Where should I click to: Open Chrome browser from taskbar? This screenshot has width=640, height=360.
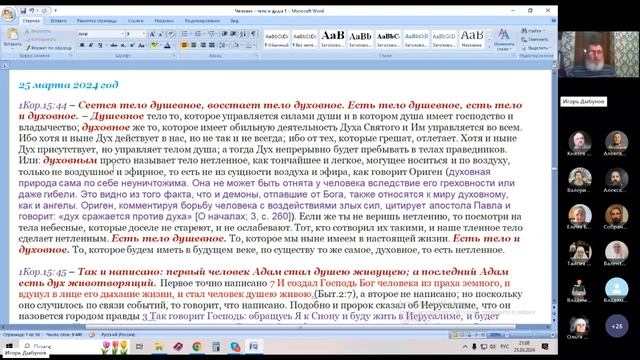[x=197, y=347]
